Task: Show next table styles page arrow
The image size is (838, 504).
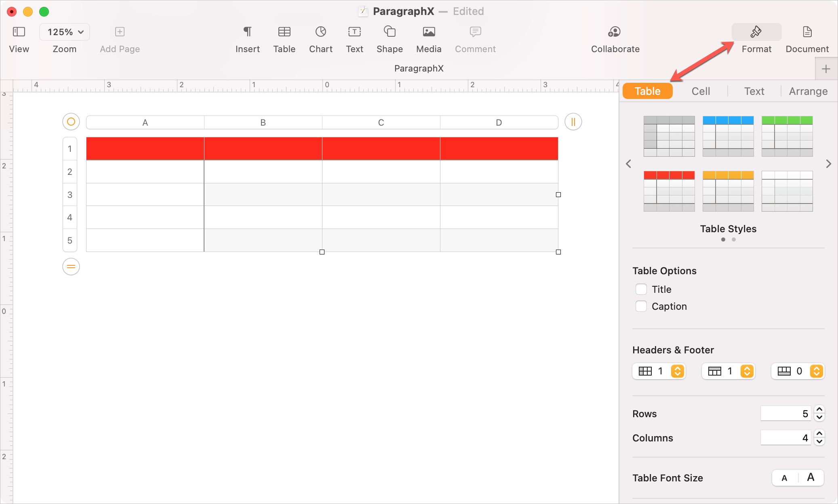Action: pyautogui.click(x=828, y=164)
